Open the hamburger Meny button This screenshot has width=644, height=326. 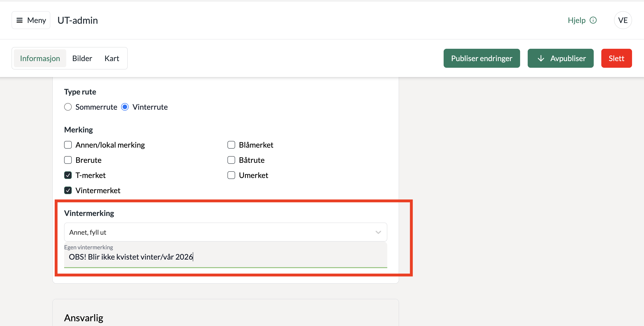click(x=31, y=20)
